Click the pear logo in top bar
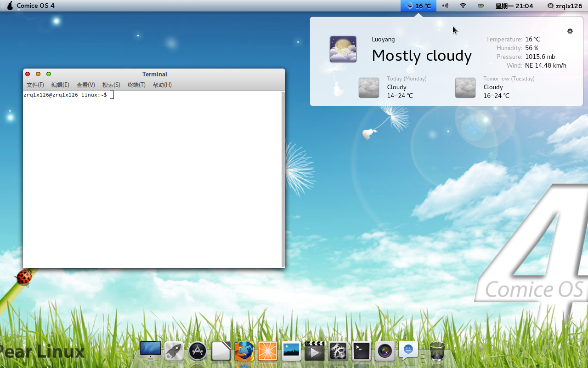The height and width of the screenshot is (368, 588). (10, 6)
